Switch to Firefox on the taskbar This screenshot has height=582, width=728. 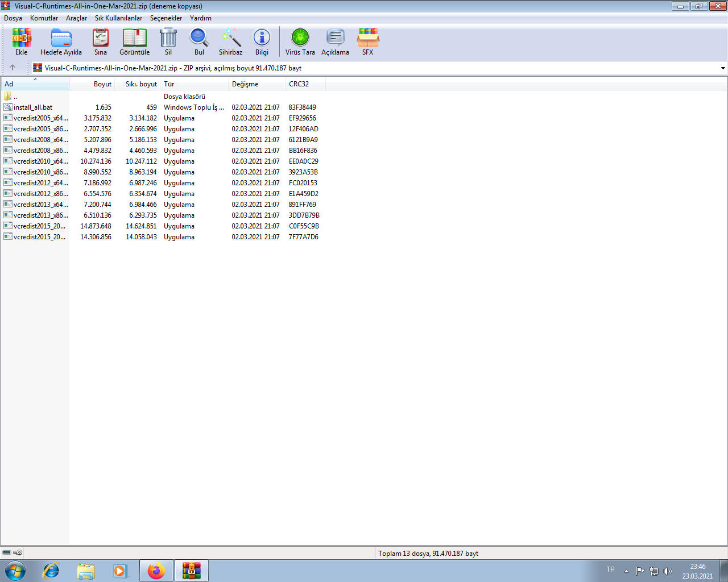pyautogui.click(x=156, y=571)
